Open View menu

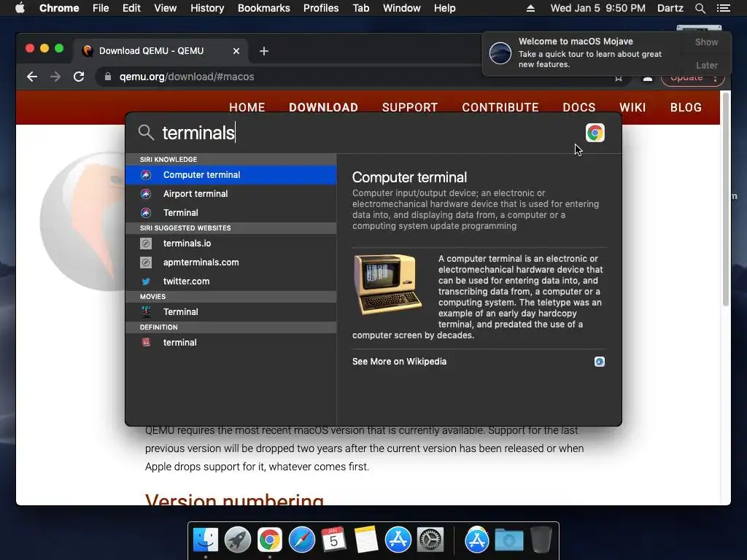(x=166, y=8)
